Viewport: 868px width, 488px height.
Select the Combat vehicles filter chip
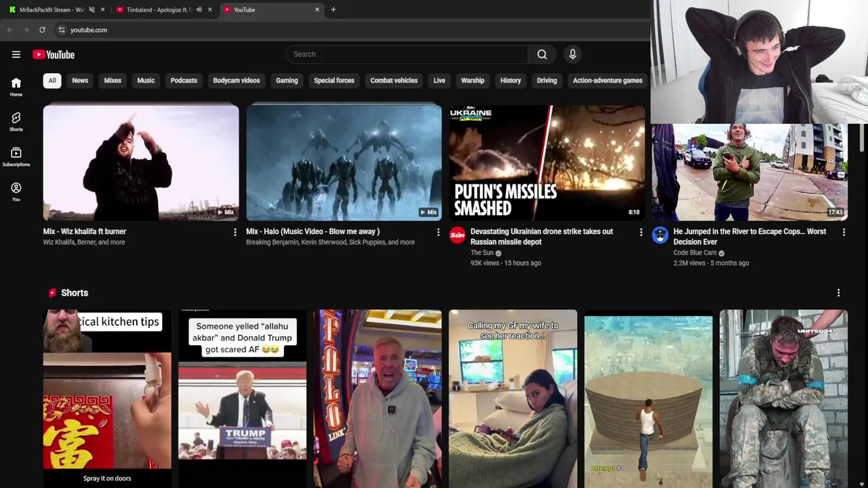(394, 81)
